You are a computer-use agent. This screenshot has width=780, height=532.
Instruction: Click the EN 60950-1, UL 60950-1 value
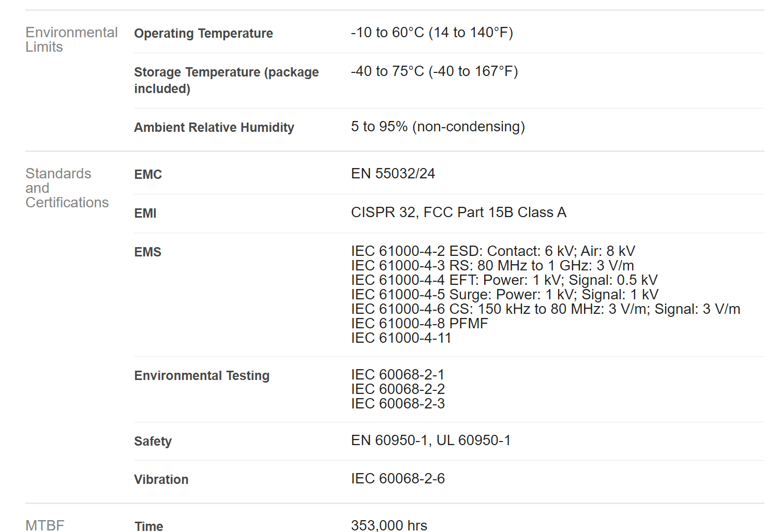click(x=430, y=440)
